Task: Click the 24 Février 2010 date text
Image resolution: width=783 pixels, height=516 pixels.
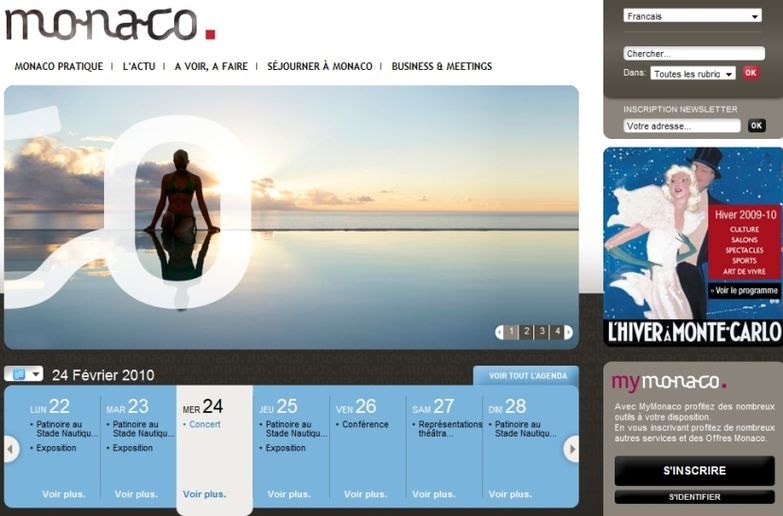Action: click(x=103, y=375)
